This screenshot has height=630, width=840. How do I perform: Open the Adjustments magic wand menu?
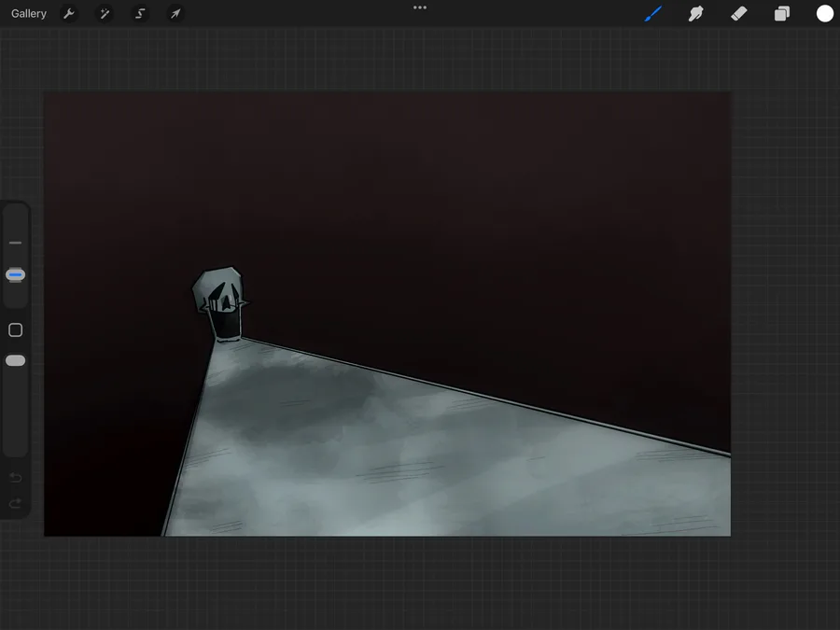105,13
